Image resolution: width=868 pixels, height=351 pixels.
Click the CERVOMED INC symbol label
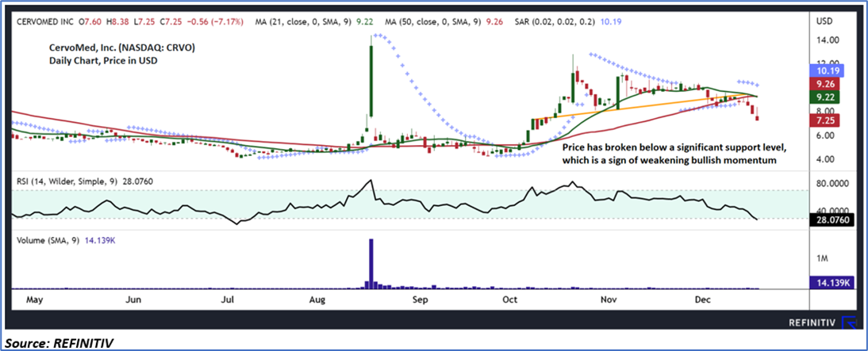(x=44, y=21)
